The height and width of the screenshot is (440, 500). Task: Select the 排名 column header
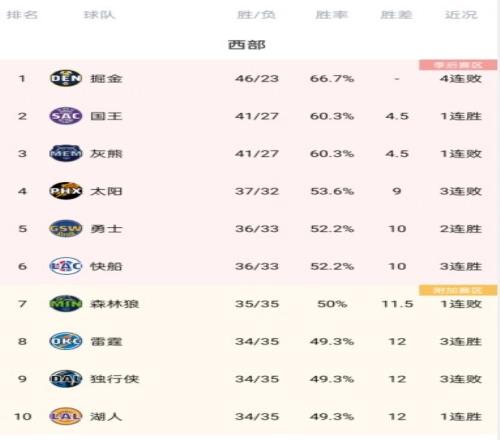pyautogui.click(x=22, y=15)
